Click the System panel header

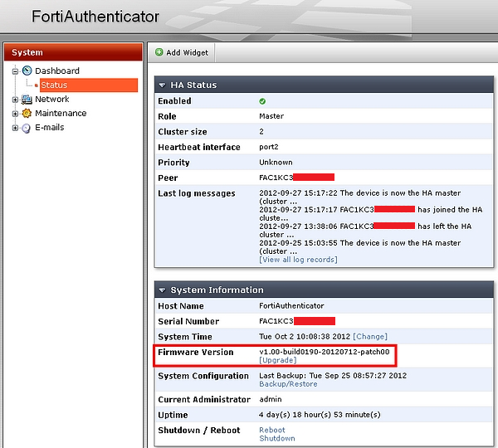73,52
